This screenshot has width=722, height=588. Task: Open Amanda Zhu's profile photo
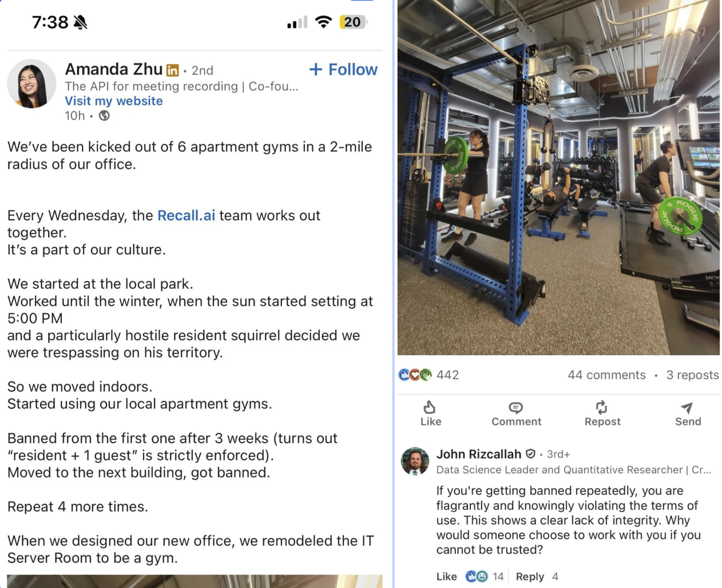(x=31, y=84)
